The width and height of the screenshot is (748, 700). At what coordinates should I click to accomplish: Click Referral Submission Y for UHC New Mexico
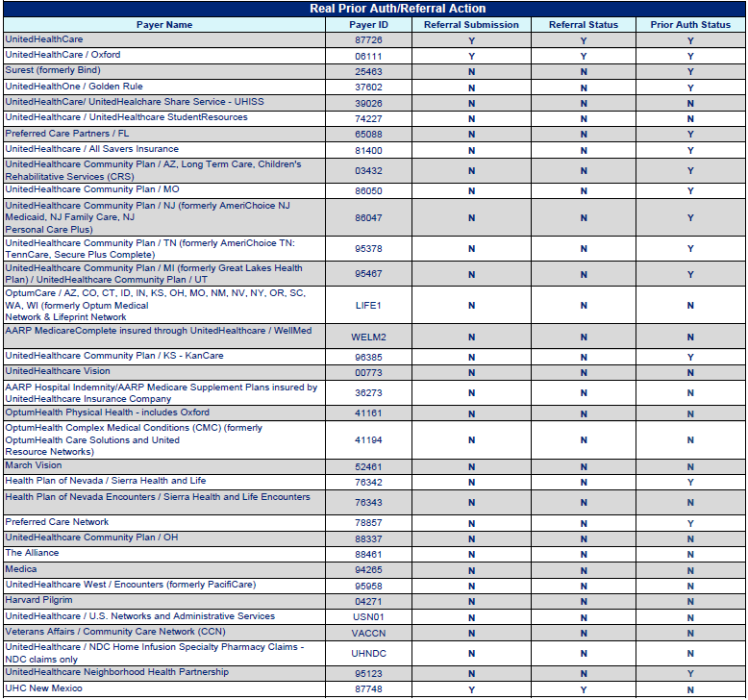coord(471,689)
